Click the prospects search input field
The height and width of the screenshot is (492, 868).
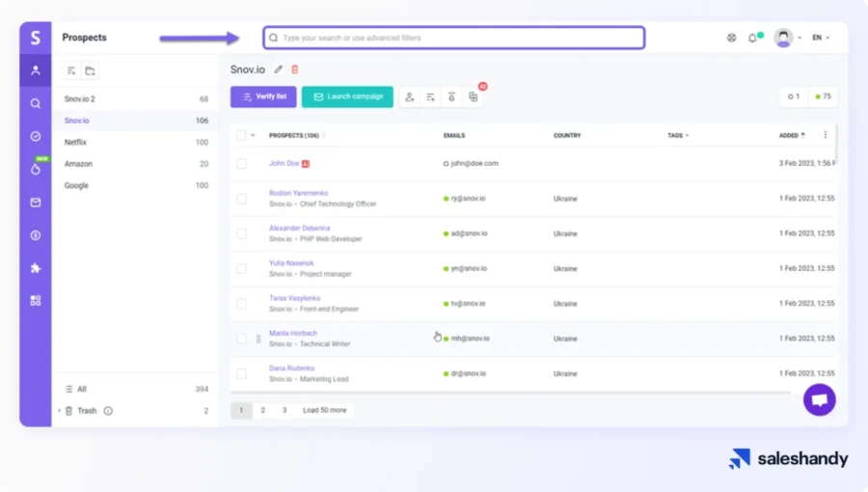click(454, 38)
